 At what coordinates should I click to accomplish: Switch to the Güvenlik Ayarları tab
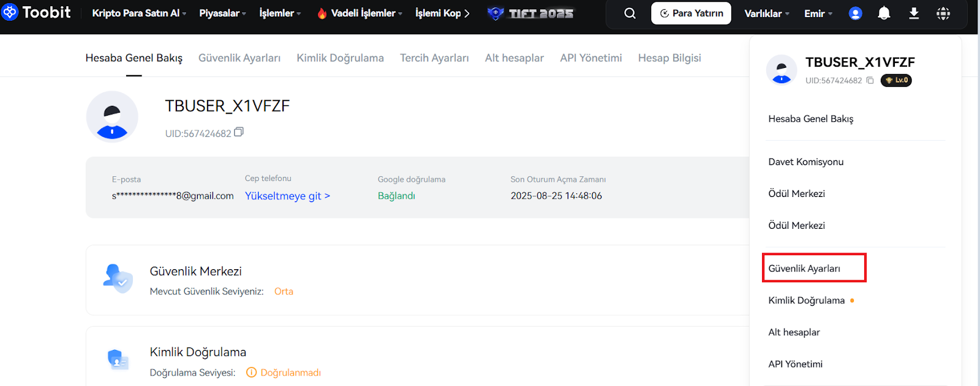[239, 58]
